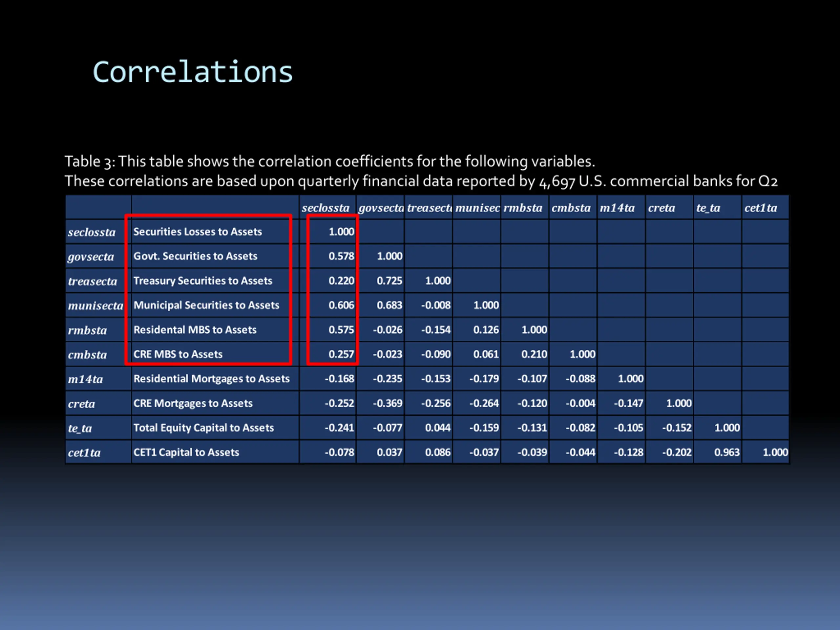The width and height of the screenshot is (840, 630).
Task: Select value 0.606 in munisecta row
Action: pyautogui.click(x=341, y=305)
